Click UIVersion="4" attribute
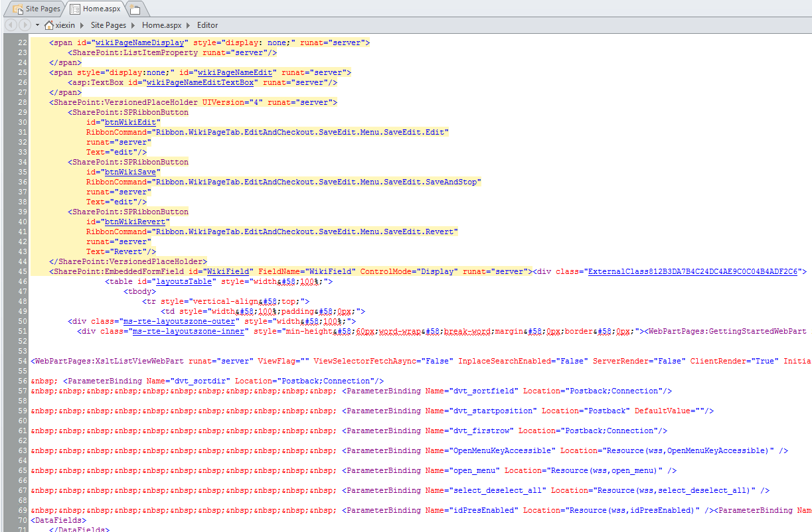812x532 pixels. coord(233,102)
